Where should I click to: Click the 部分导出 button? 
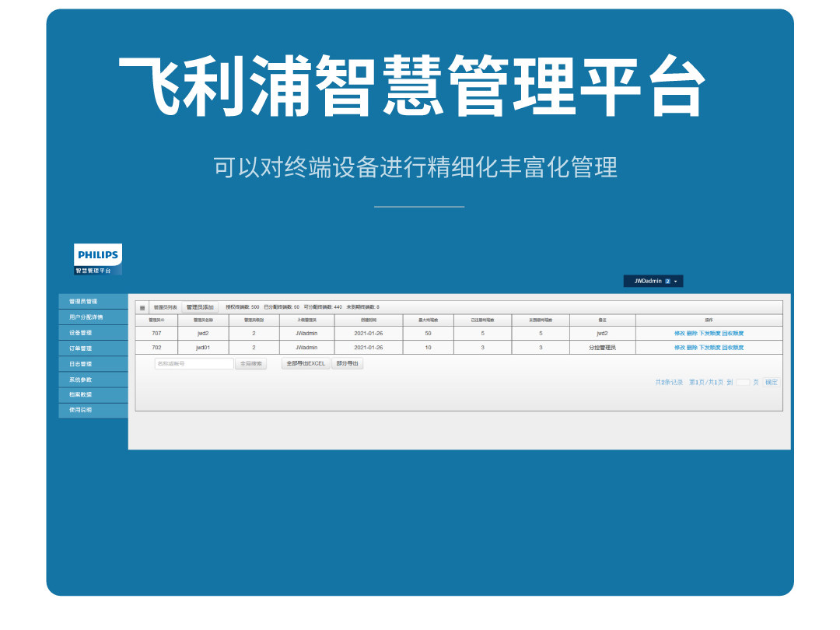pos(347,363)
